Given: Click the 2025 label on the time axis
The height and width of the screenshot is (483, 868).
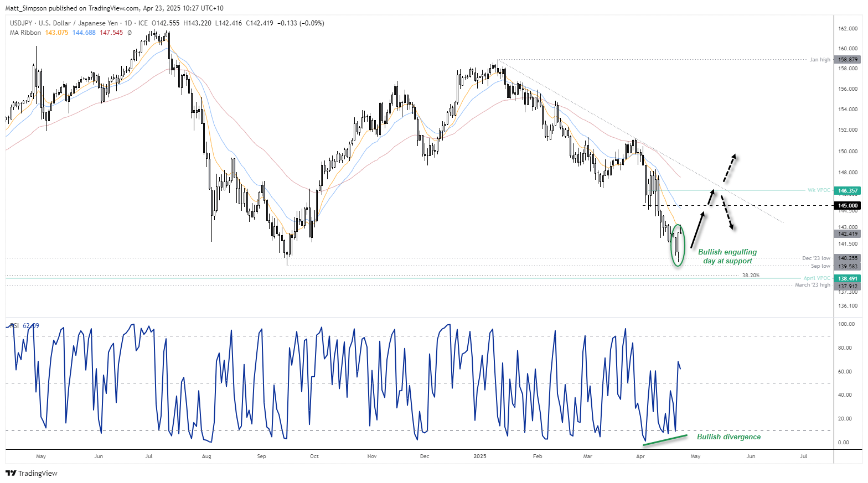Looking at the screenshot, I should (480, 456).
